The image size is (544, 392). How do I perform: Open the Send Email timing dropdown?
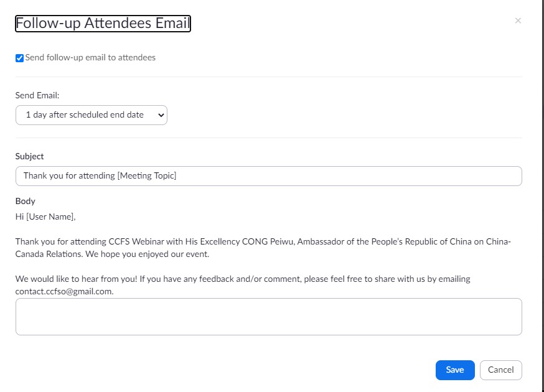point(91,115)
